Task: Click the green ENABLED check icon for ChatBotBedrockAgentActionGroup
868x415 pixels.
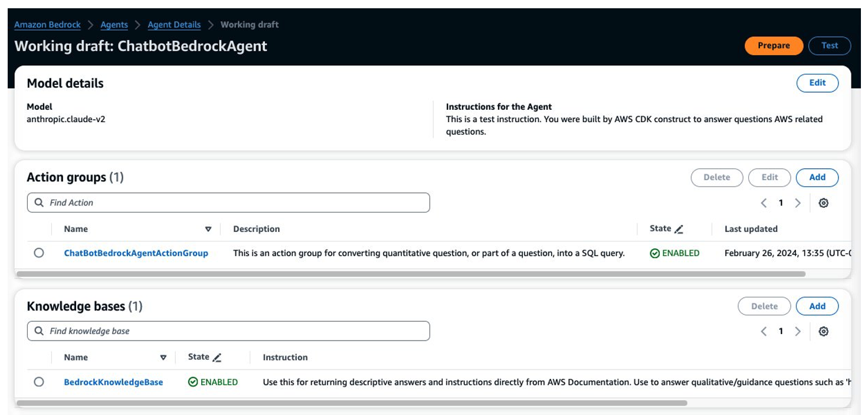Action: pos(654,253)
